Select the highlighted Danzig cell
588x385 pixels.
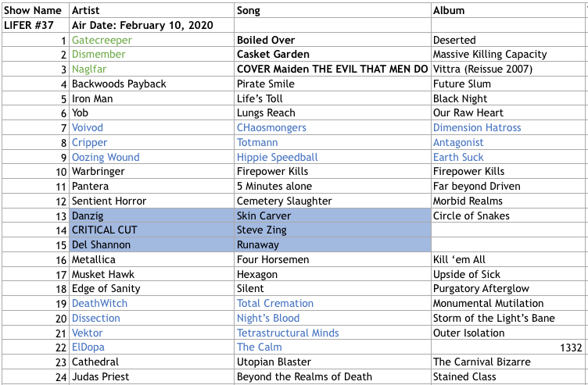pos(88,216)
